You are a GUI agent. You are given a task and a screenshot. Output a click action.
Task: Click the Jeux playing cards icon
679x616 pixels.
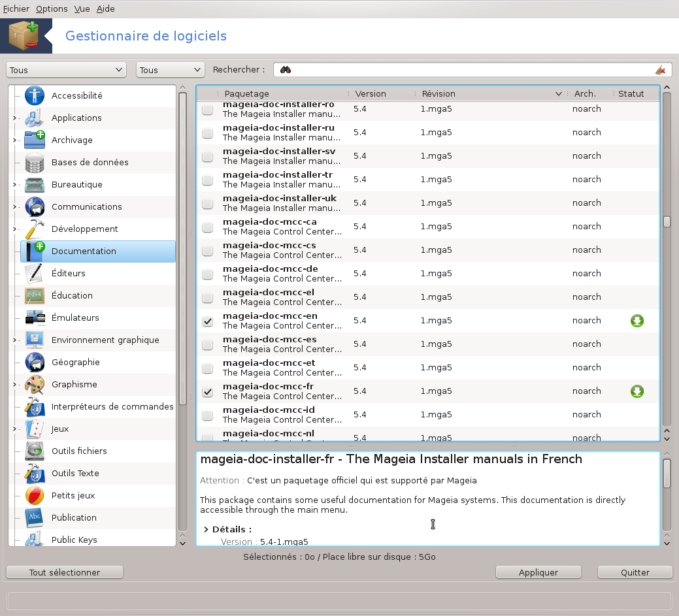pyautogui.click(x=35, y=429)
